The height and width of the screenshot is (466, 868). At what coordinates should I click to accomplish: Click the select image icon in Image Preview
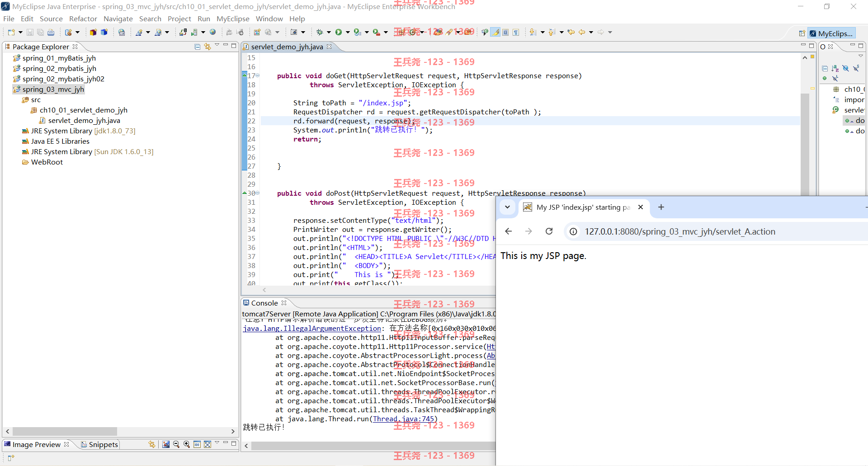[166, 444]
